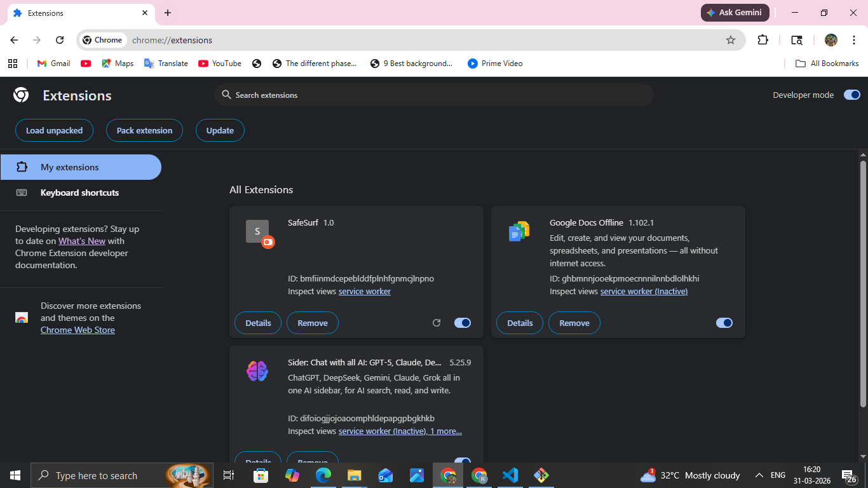
Task: Click the Sider brain icon
Action: 257,371
